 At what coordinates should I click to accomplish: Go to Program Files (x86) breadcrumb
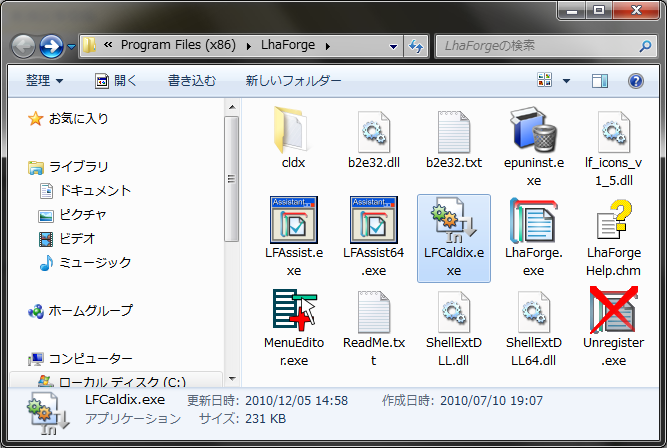(178, 45)
